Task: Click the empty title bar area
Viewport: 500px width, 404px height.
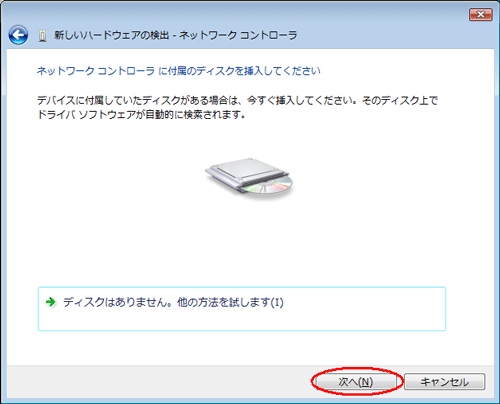Action: (x=383, y=35)
